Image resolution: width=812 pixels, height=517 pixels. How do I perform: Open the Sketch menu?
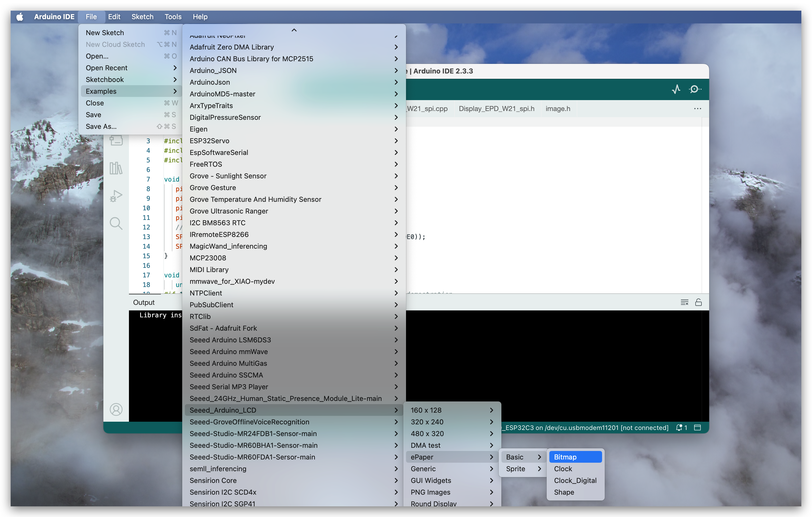[142, 17]
